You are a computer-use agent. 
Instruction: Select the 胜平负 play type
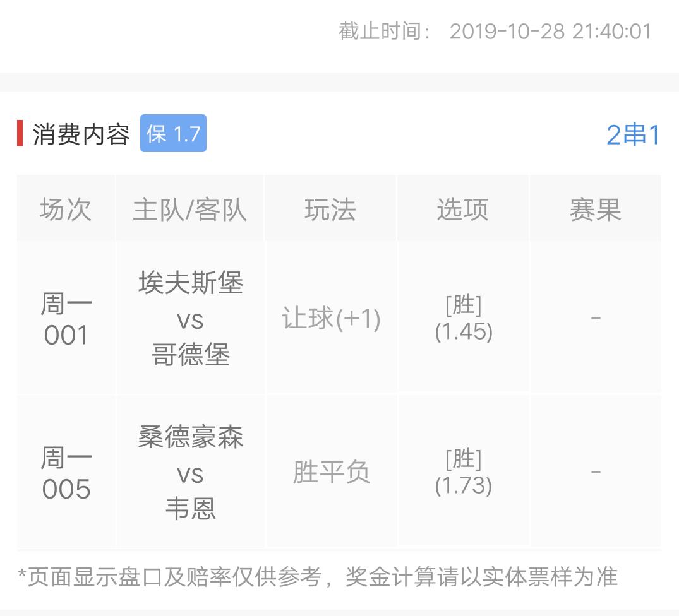pos(331,472)
